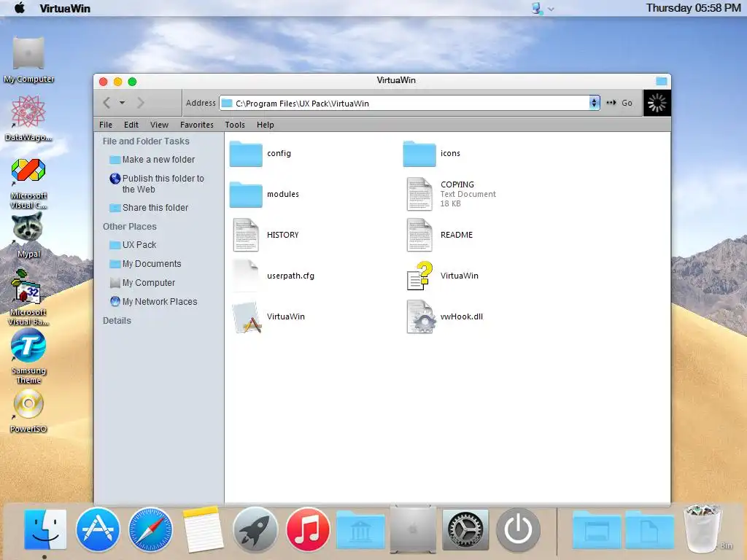The width and height of the screenshot is (747, 560).
Task: Click the Apple logo menu
Action: [20, 7]
